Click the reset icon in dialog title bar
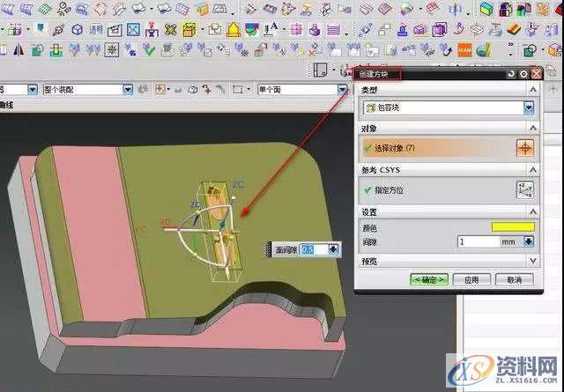 511,74
